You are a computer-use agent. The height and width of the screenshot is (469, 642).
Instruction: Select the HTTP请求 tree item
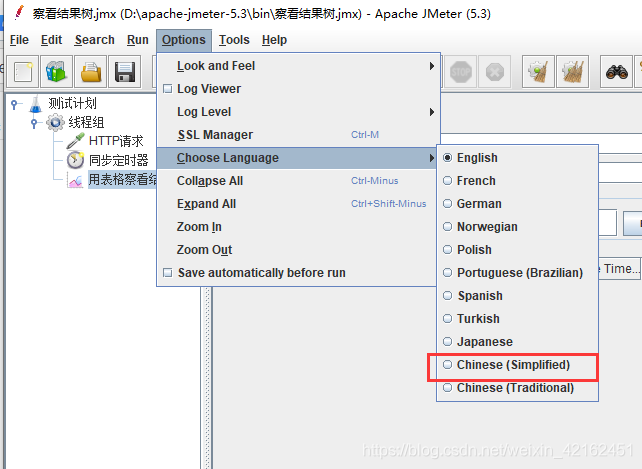click(x=116, y=141)
